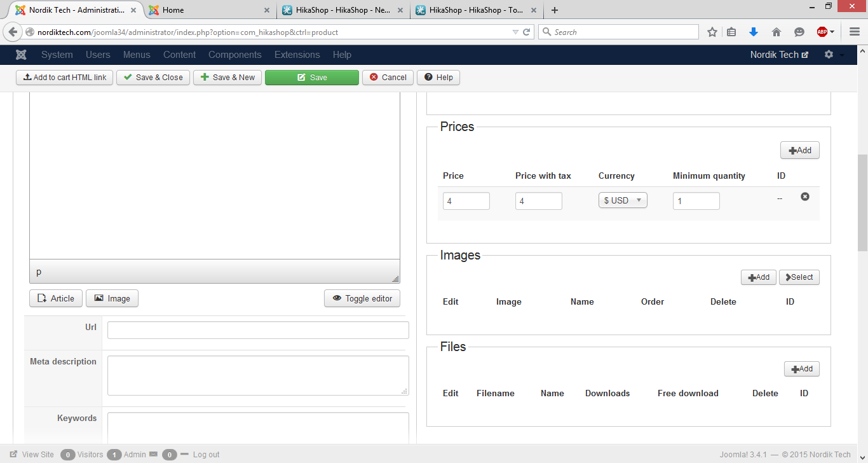868x463 pixels.
Task: Open the toolbar Help button
Action: 438,78
